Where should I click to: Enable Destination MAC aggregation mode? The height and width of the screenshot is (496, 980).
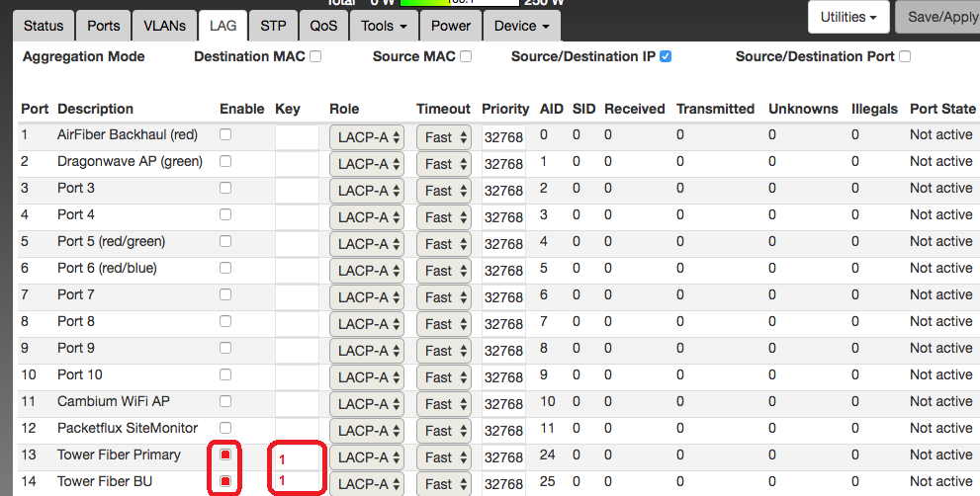click(315, 57)
